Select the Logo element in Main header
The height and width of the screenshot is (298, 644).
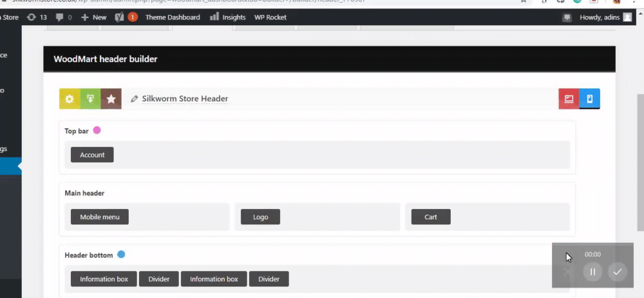(260, 217)
